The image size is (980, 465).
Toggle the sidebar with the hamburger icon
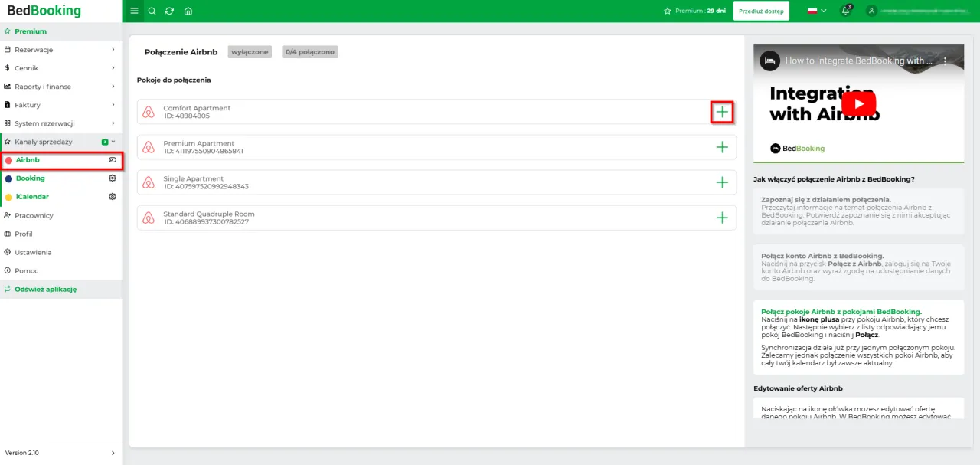click(x=134, y=11)
